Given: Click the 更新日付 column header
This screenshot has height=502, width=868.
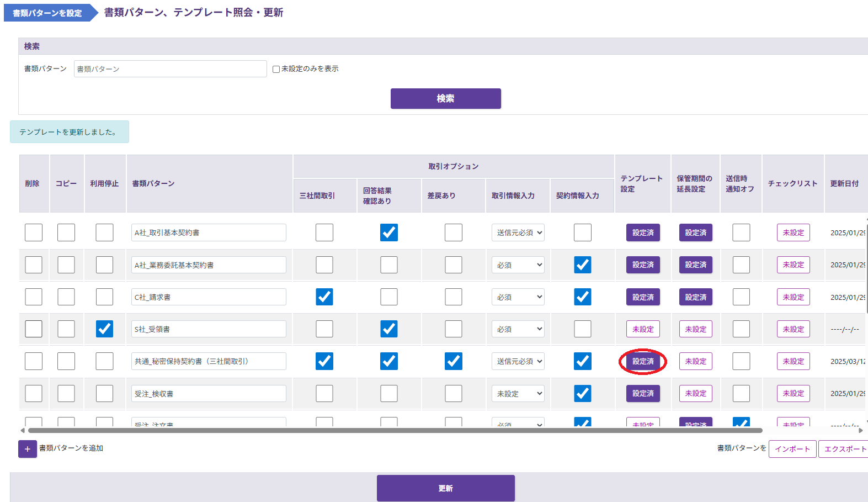Looking at the screenshot, I should (845, 183).
